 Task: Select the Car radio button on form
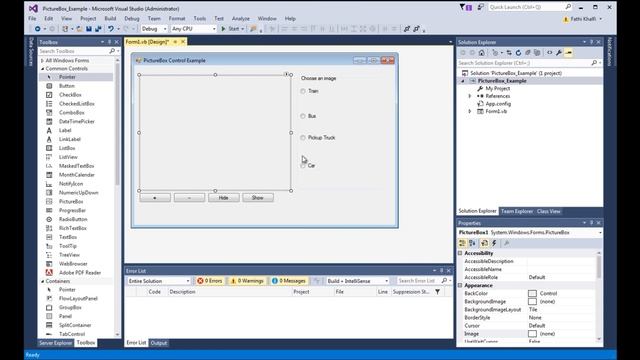coord(308,166)
